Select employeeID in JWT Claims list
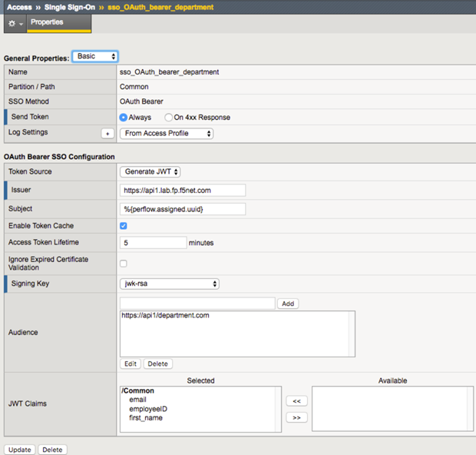Screen dimensions: 476x455 [147, 409]
